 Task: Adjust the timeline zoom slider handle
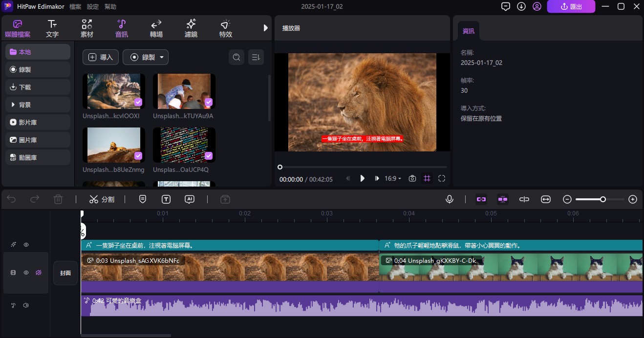(603, 199)
